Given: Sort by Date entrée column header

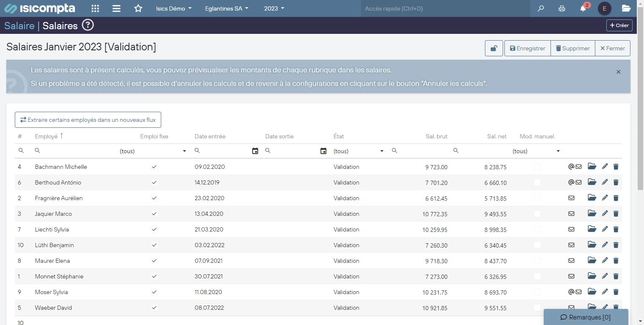Looking at the screenshot, I should coord(210,136).
